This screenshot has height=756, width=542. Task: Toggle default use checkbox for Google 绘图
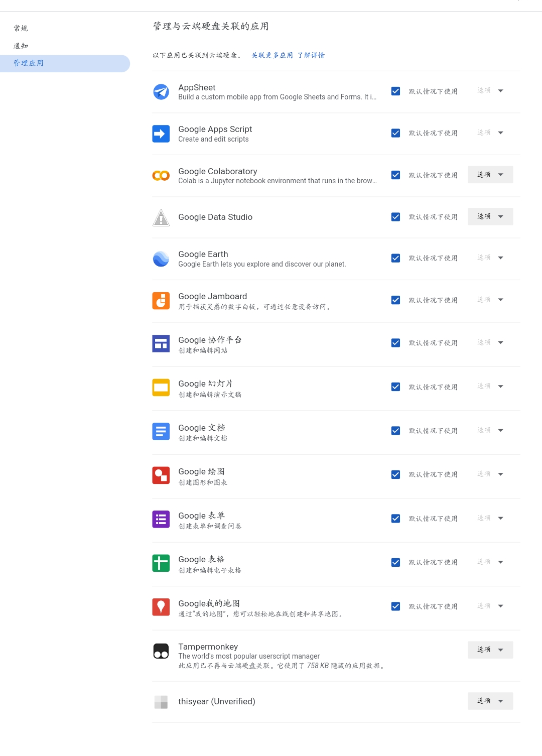395,474
